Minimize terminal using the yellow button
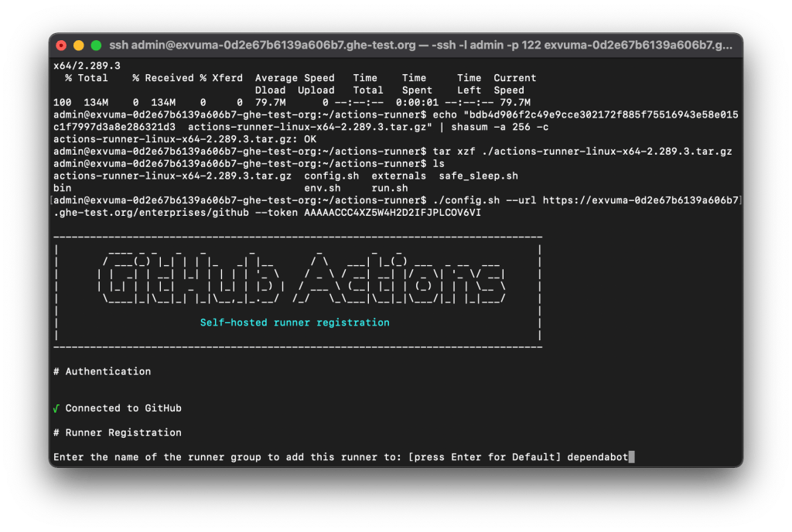This screenshot has height=532, width=792. (x=78, y=46)
